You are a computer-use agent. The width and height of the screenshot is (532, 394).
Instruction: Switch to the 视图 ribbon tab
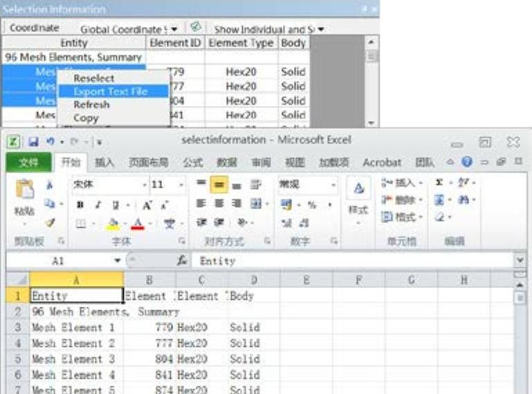click(x=295, y=162)
